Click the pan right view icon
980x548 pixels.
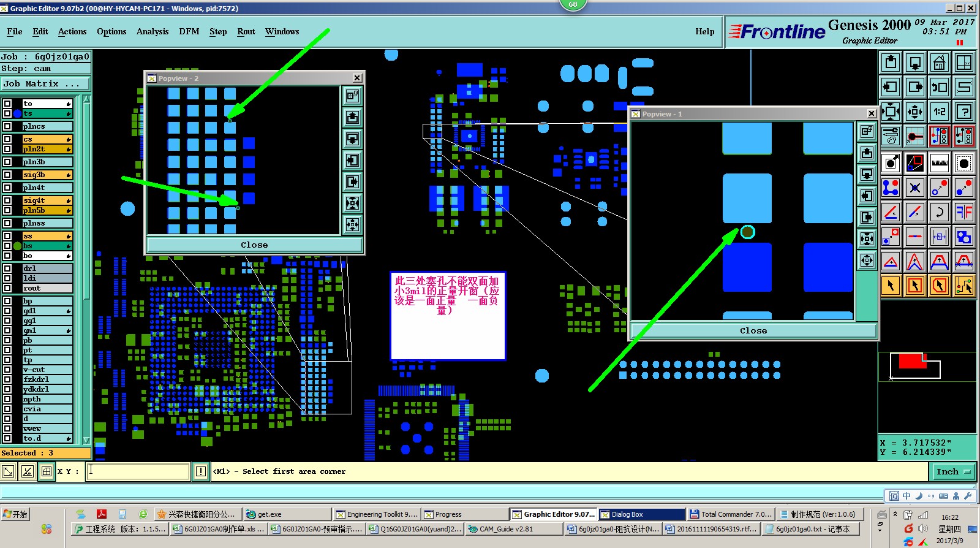coord(915,87)
